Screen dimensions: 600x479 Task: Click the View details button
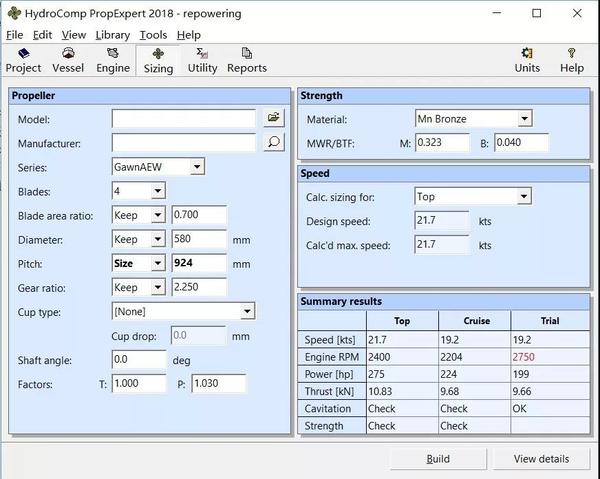(541, 459)
